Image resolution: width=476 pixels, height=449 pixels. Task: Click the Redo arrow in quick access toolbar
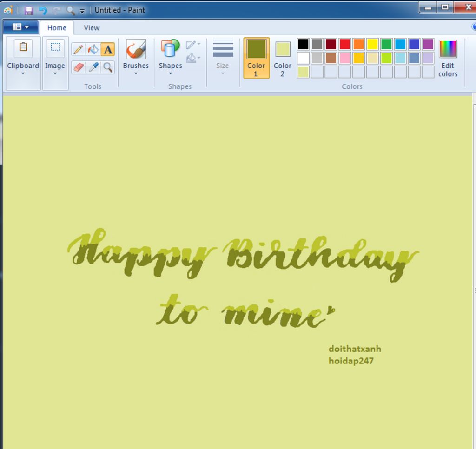point(57,11)
